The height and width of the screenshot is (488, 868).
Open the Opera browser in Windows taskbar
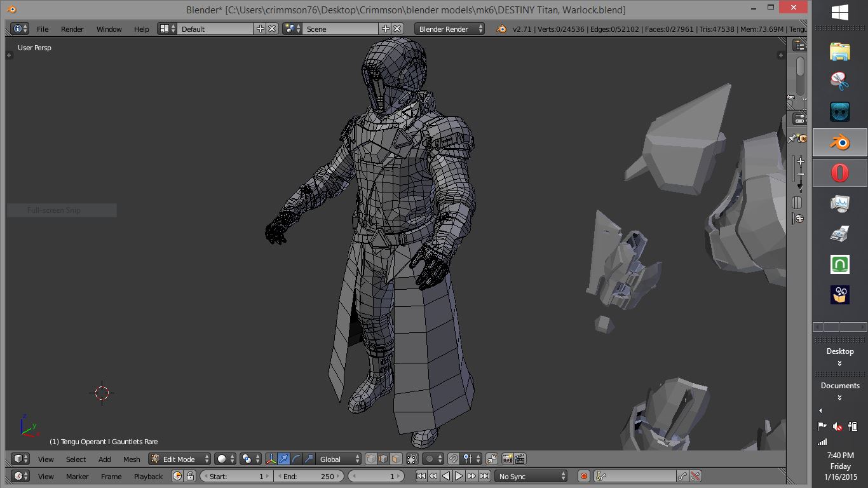[x=839, y=172]
